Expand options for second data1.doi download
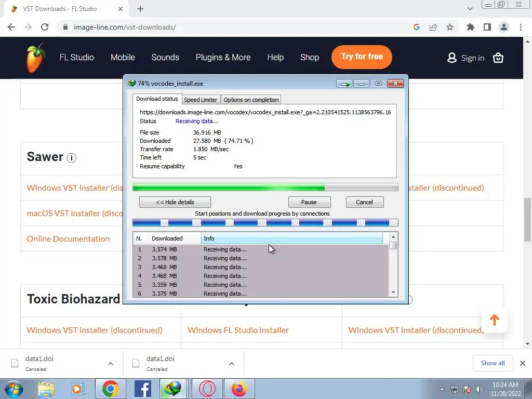 coord(232,364)
